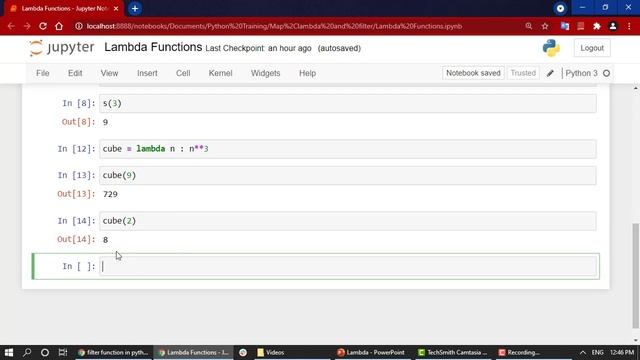The width and height of the screenshot is (640, 360).
Task: Click the Out[14] output value 8
Action: (105, 240)
